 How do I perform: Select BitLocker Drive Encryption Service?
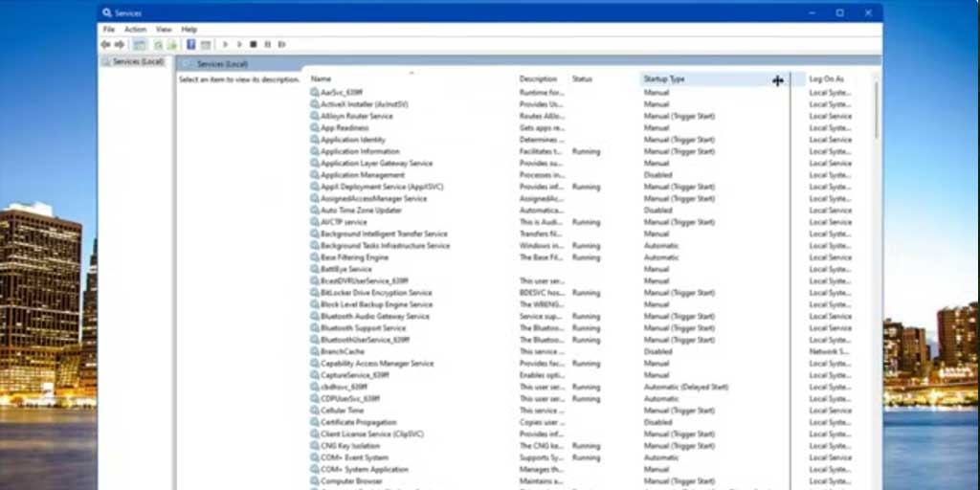[376, 293]
